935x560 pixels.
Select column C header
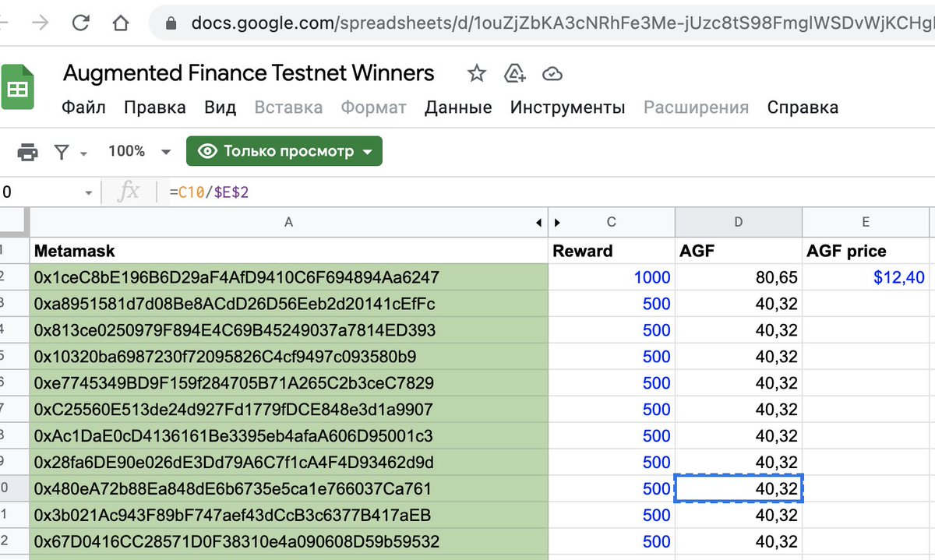(612, 223)
